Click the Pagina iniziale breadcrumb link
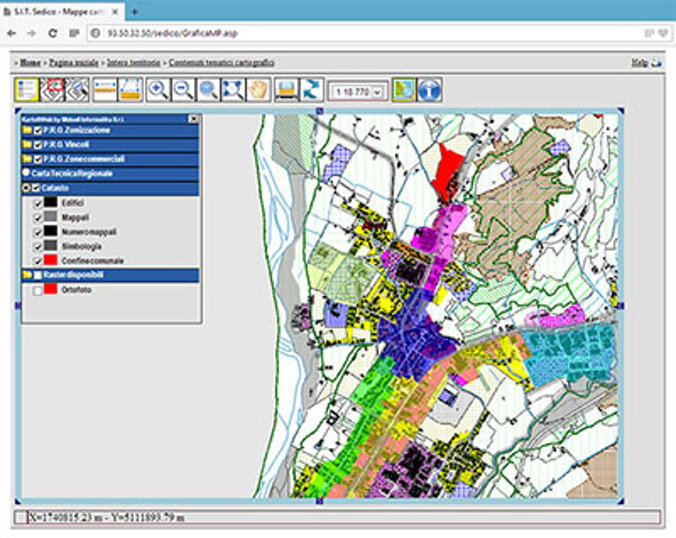This screenshot has width=676, height=538. tap(75, 62)
